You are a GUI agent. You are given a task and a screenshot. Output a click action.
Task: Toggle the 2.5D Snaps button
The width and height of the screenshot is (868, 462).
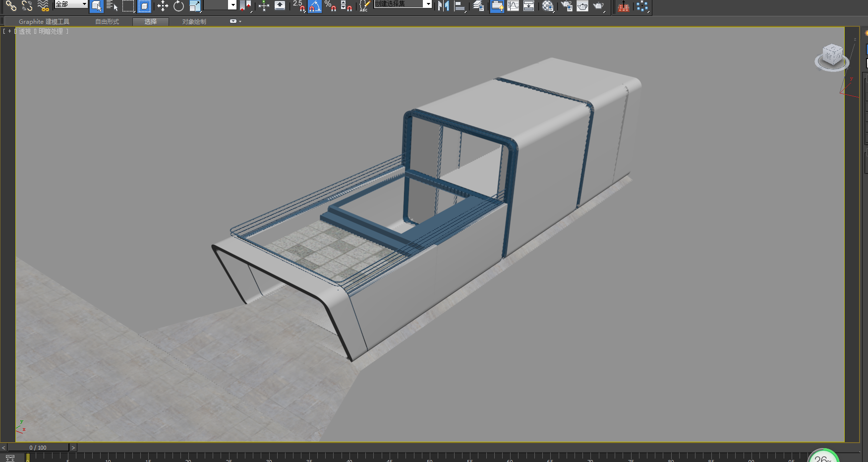(x=299, y=6)
